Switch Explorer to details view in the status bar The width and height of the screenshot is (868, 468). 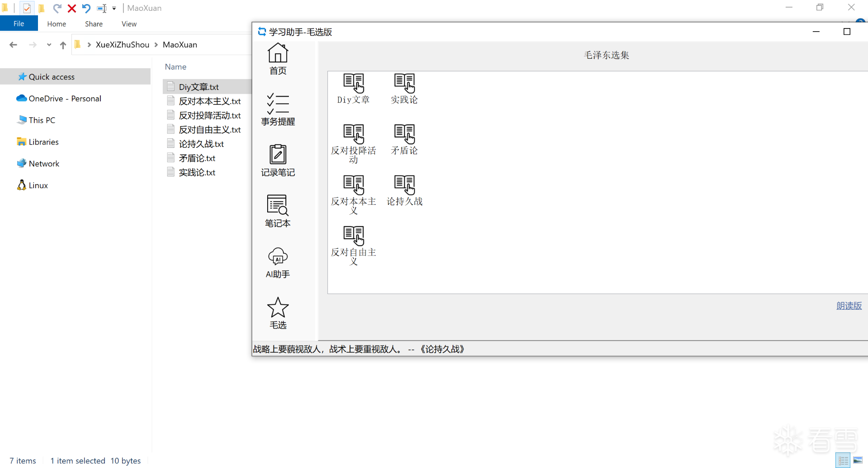[843, 460]
